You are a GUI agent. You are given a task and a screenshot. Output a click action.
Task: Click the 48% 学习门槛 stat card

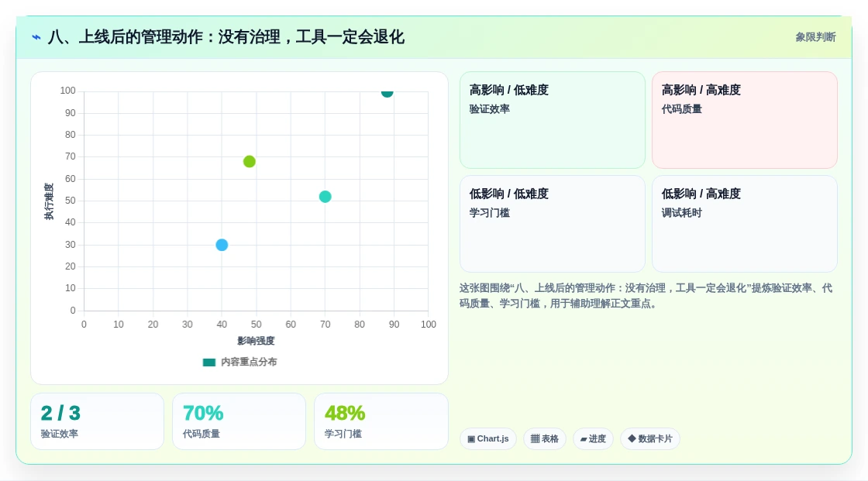pyautogui.click(x=381, y=421)
